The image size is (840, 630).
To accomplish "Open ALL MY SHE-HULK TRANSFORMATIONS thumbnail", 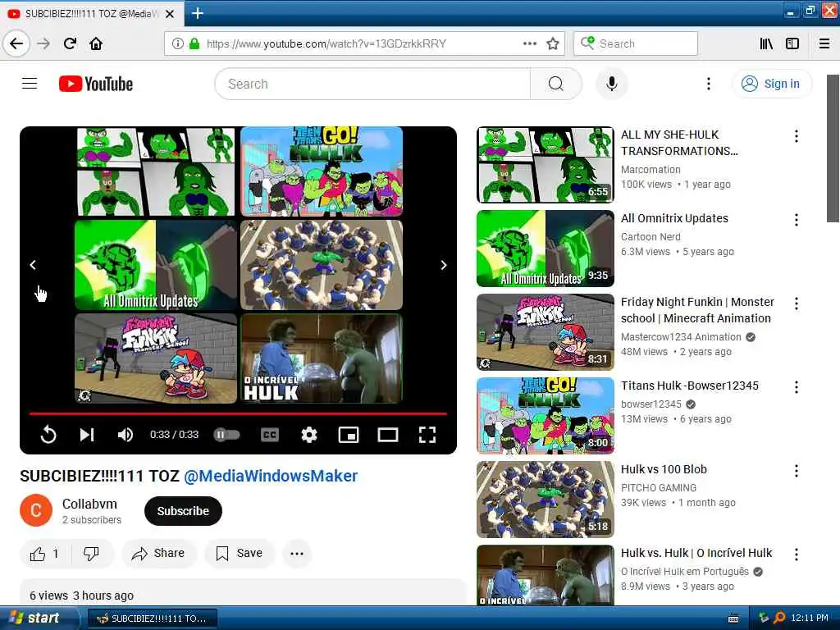I will [546, 164].
